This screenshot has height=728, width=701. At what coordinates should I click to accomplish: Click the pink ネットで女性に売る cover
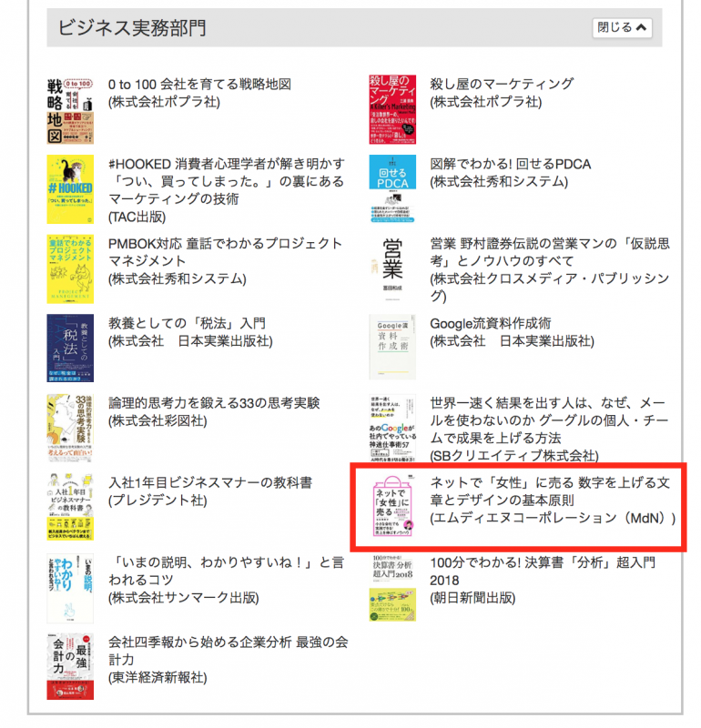click(x=392, y=506)
